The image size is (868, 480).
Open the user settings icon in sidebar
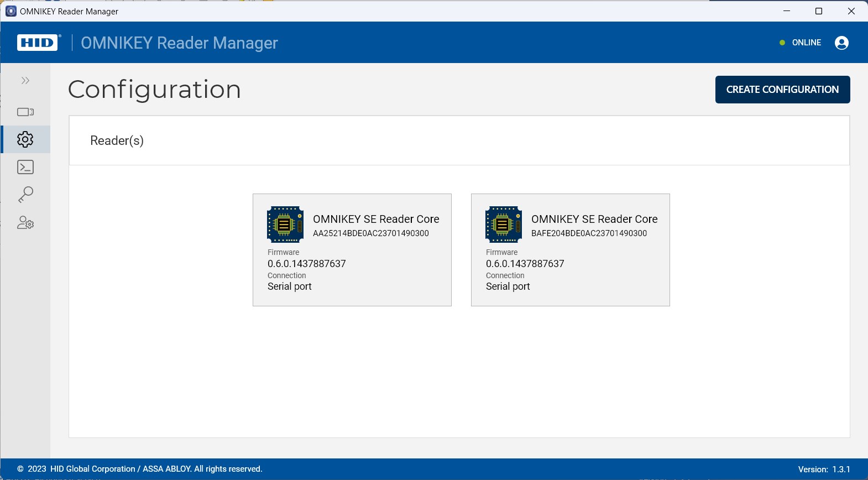point(25,223)
